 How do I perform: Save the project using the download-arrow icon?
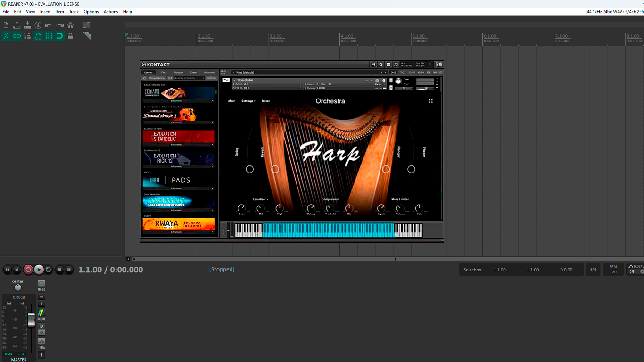(27, 25)
